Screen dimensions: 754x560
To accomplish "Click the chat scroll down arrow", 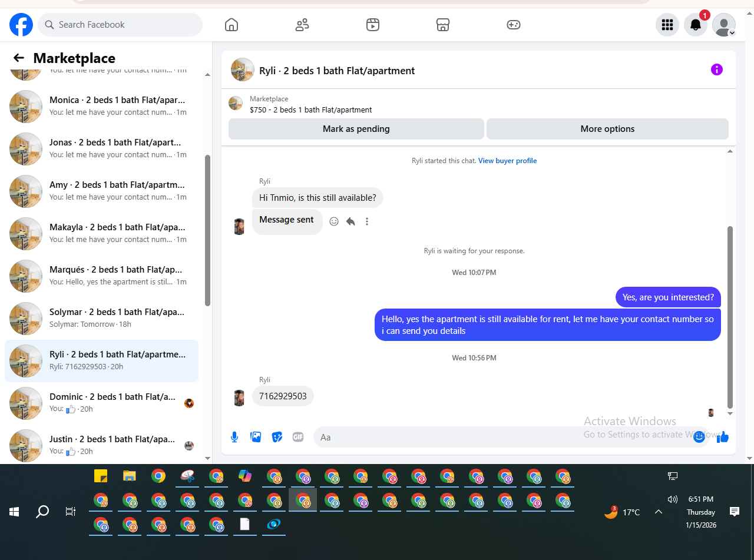I will click(730, 414).
